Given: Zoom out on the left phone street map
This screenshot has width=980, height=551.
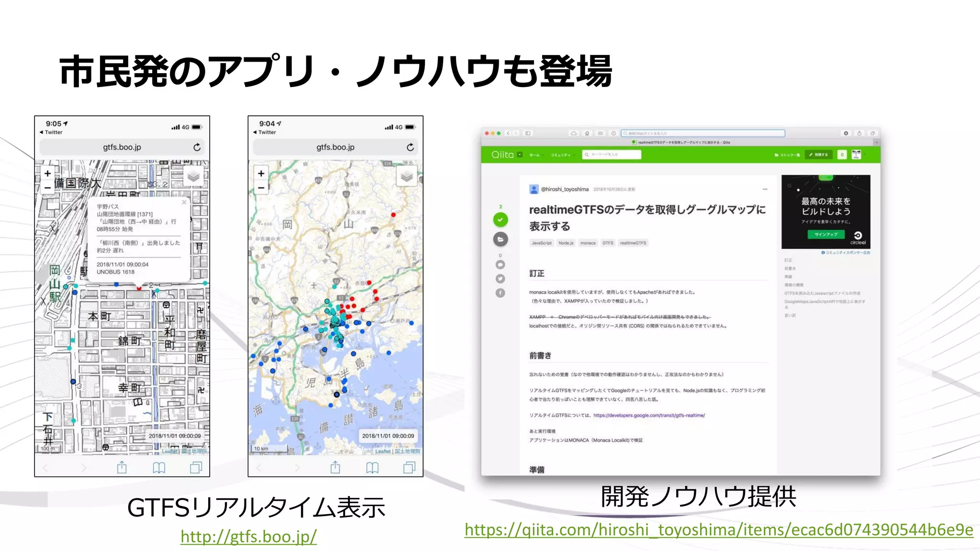Looking at the screenshot, I should tap(47, 187).
